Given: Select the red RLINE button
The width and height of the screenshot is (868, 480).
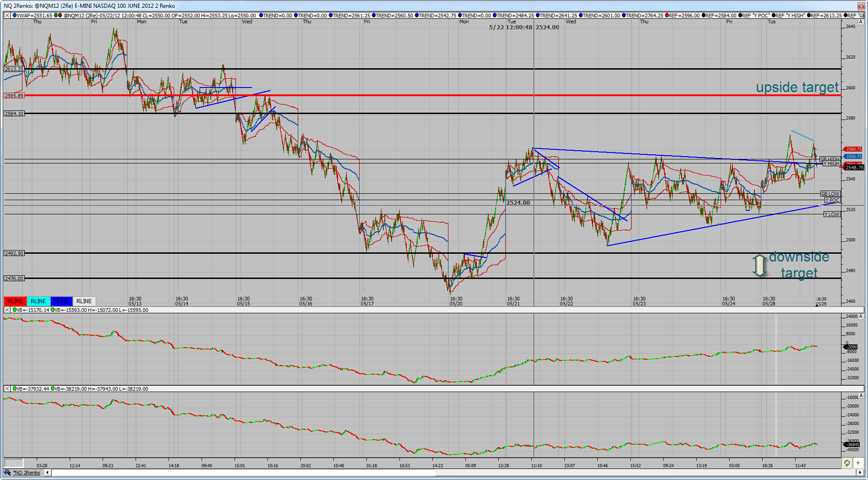Looking at the screenshot, I should coord(15,301).
